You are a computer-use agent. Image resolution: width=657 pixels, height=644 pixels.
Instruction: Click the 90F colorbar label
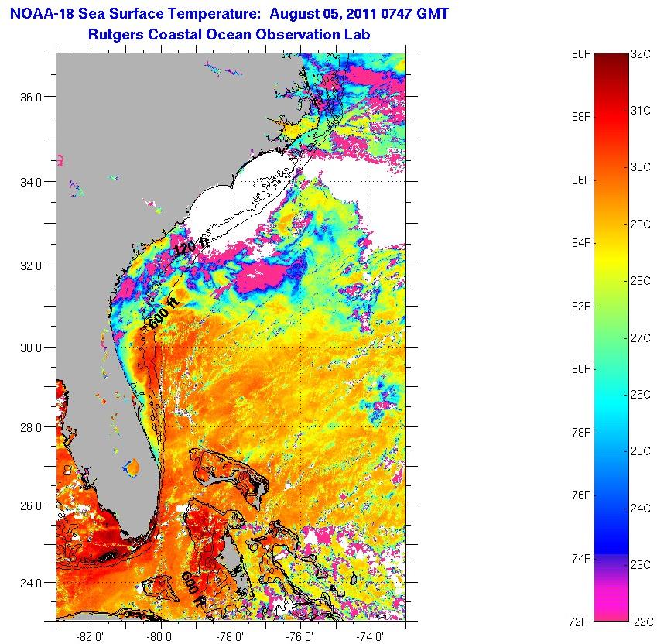(x=580, y=54)
